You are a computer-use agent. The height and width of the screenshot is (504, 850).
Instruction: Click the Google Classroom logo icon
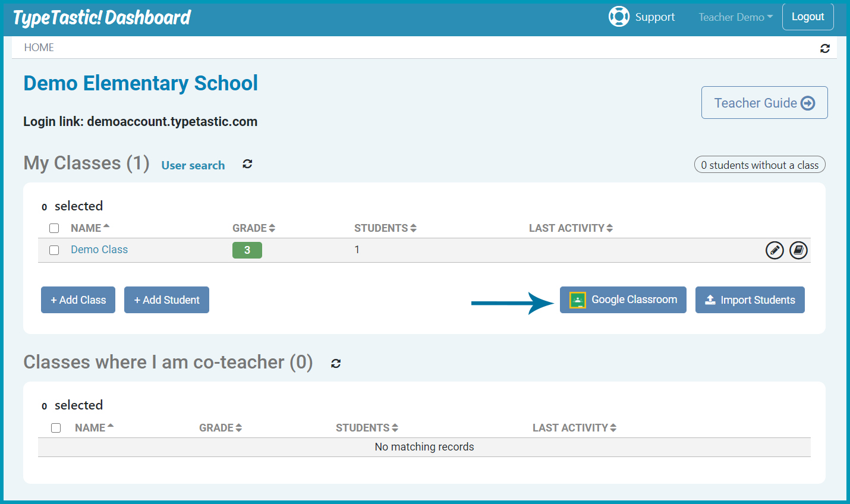tap(578, 300)
